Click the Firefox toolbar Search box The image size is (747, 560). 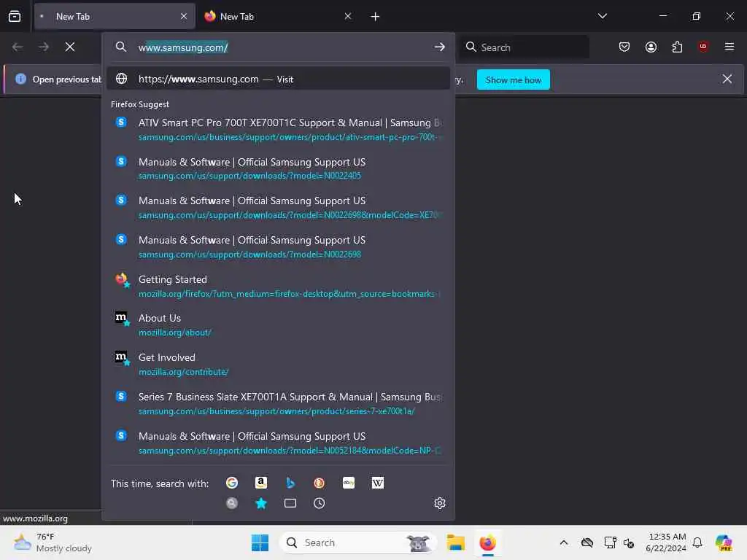(x=524, y=47)
